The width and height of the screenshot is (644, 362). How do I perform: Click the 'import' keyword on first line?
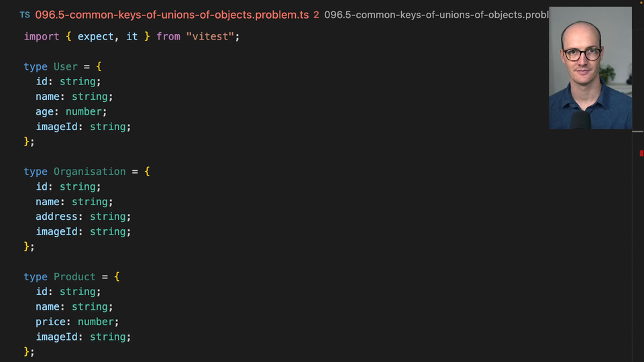tap(42, 36)
